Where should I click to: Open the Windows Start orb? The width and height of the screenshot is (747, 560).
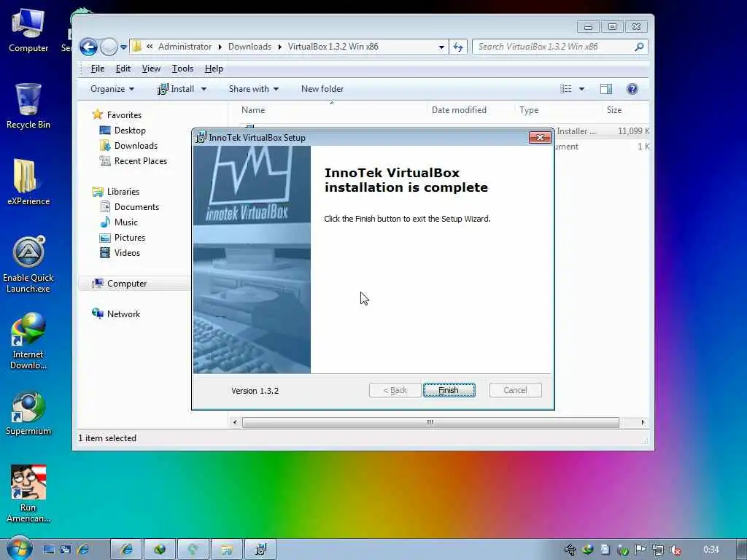(19, 549)
